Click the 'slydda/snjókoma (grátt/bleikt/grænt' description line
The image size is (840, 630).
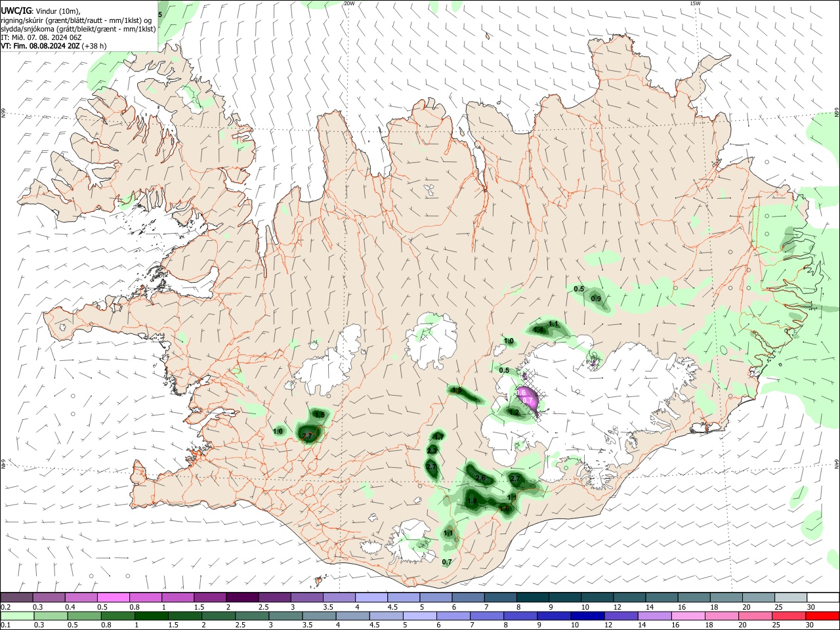click(78, 29)
